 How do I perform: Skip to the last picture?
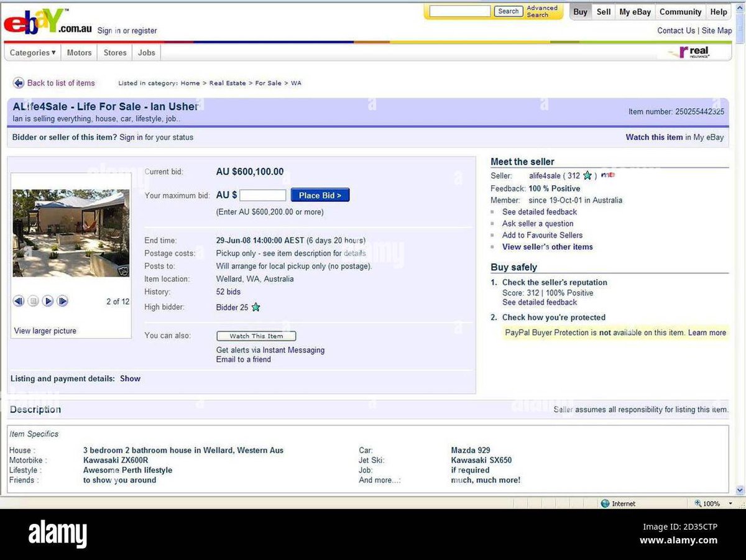63,301
